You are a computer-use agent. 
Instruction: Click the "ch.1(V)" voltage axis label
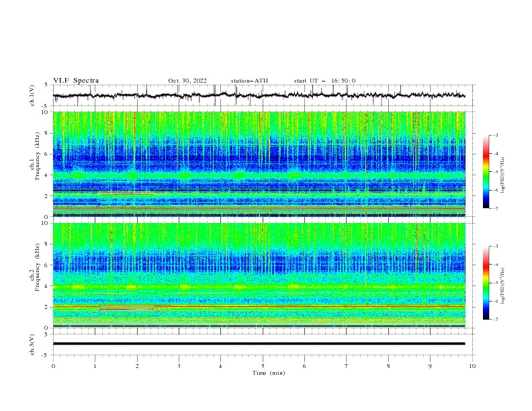(32, 95)
